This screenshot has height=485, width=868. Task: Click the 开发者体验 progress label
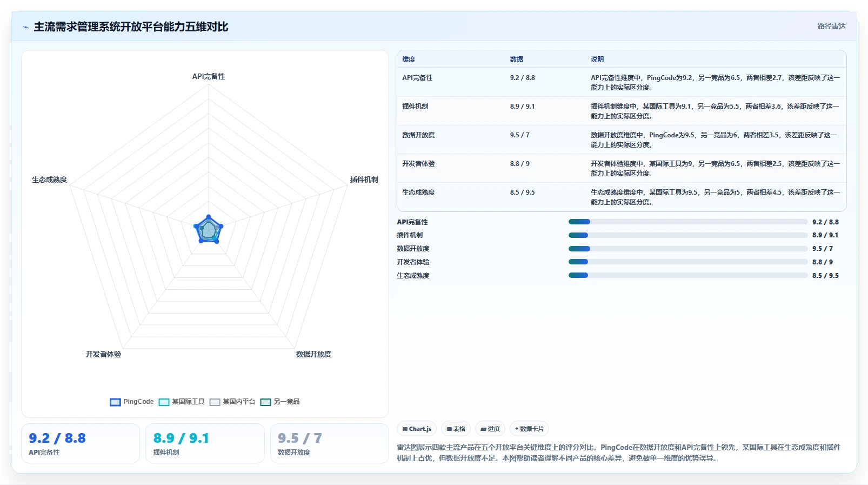pos(413,262)
